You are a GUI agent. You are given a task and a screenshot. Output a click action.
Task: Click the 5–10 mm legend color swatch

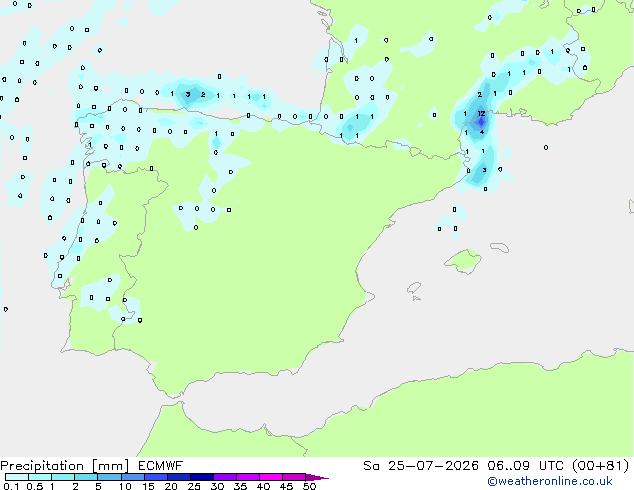pyautogui.click(x=109, y=477)
